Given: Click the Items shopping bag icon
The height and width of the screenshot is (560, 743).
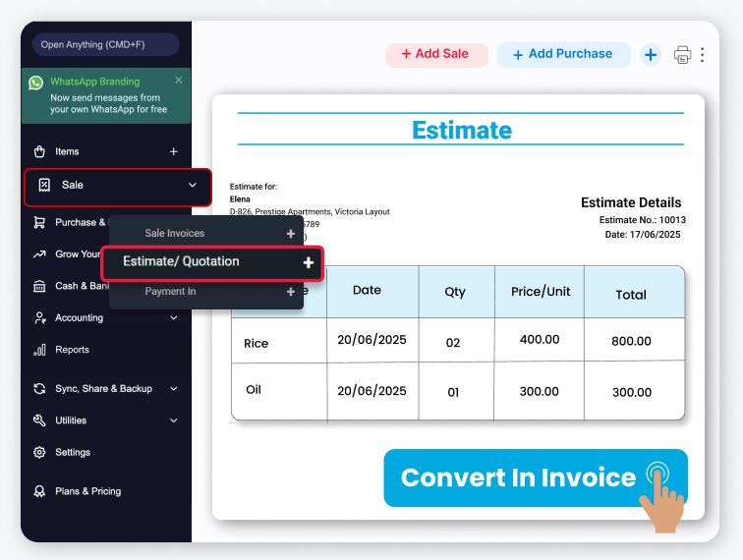Looking at the screenshot, I should [39, 151].
